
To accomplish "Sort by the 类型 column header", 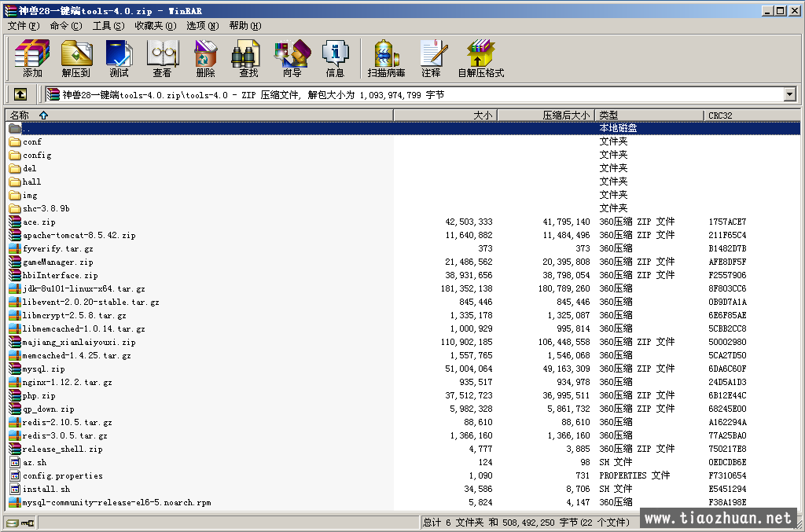I will pyautogui.click(x=649, y=116).
